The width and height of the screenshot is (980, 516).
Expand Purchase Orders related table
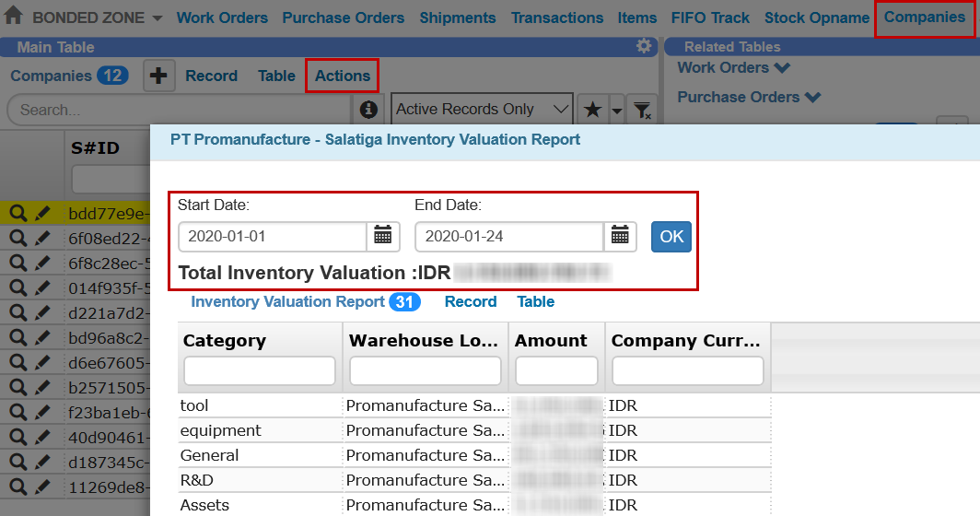[749, 98]
